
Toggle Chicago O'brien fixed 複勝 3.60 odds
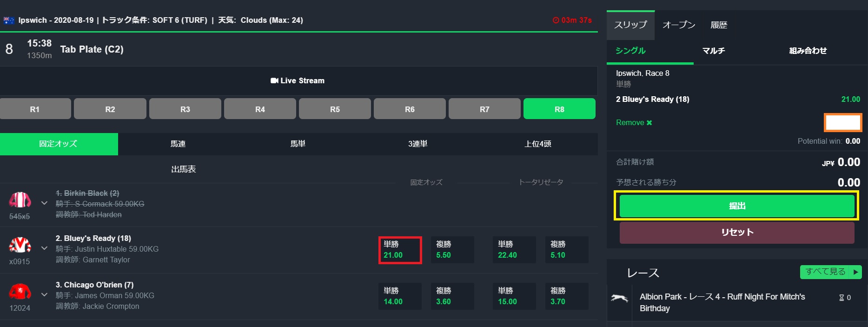(452, 297)
